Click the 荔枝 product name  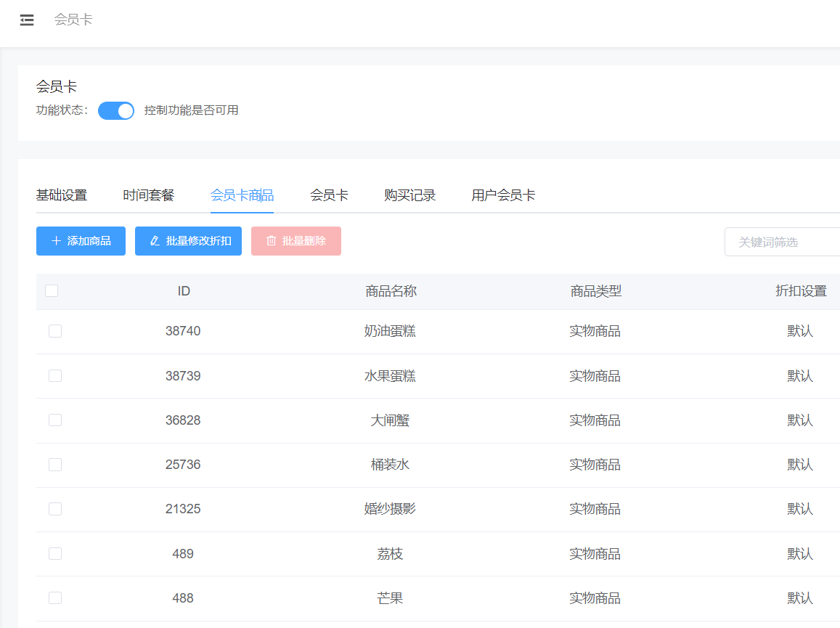390,553
